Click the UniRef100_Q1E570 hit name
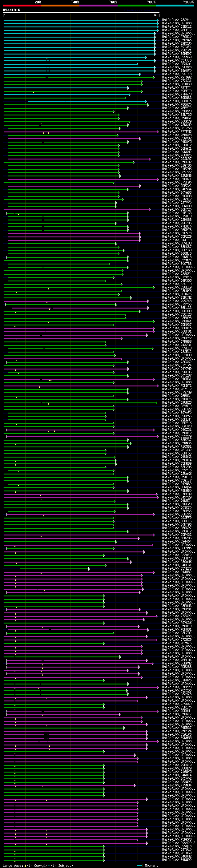Screen dimensions: 197x868 pyautogui.click(x=177, y=233)
